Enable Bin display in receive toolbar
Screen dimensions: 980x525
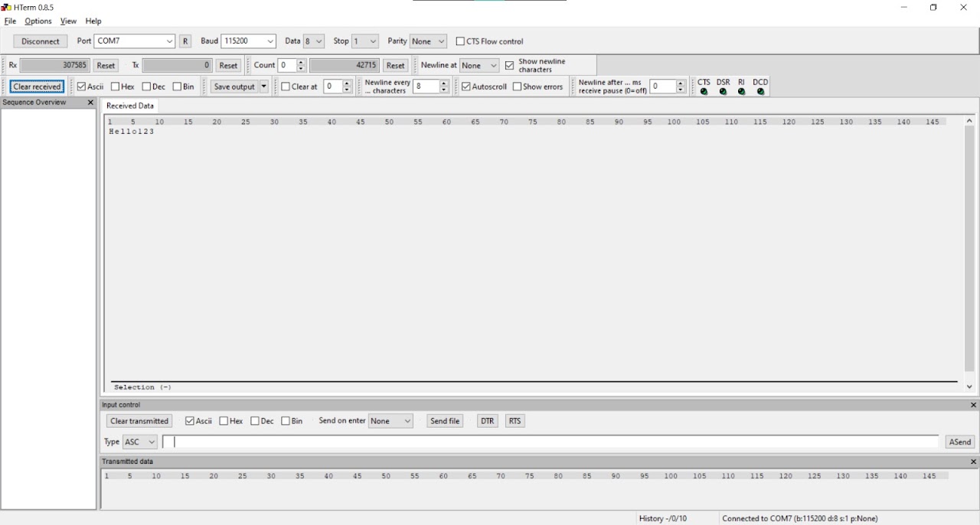click(x=177, y=86)
